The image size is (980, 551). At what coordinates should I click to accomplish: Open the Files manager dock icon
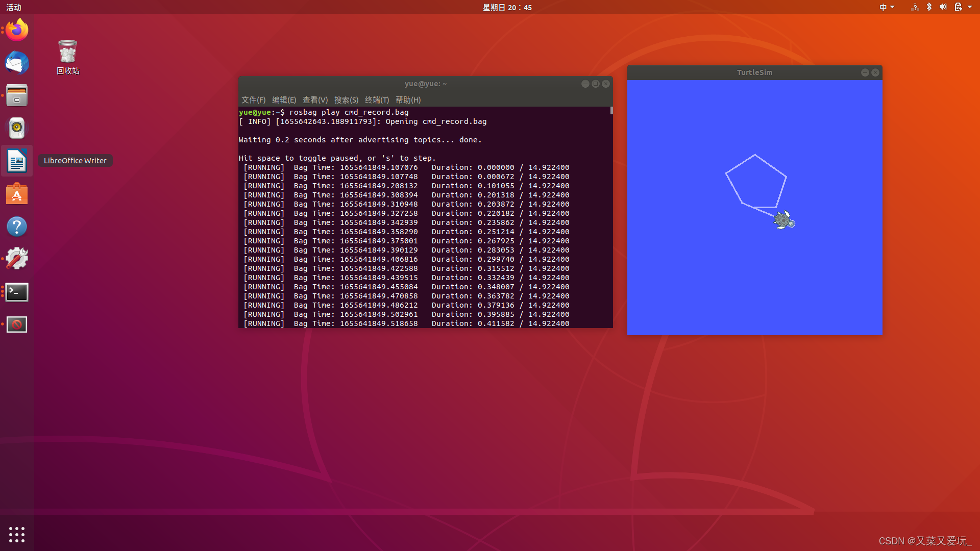coord(17,95)
